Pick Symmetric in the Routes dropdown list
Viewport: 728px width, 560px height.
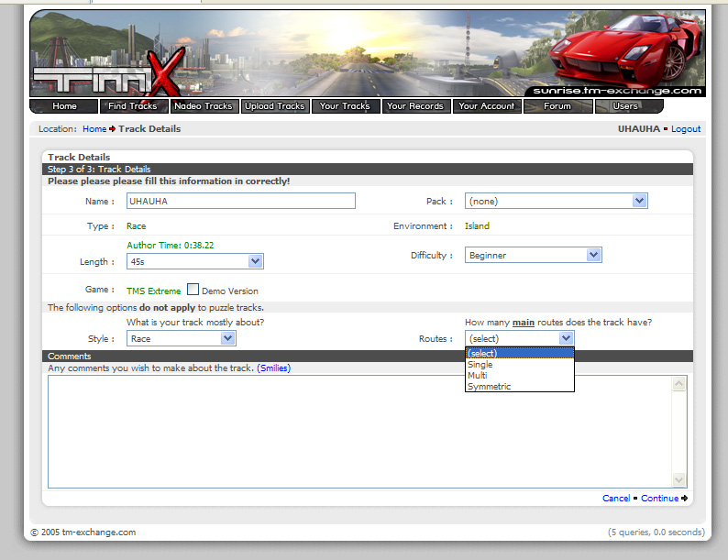(490, 387)
